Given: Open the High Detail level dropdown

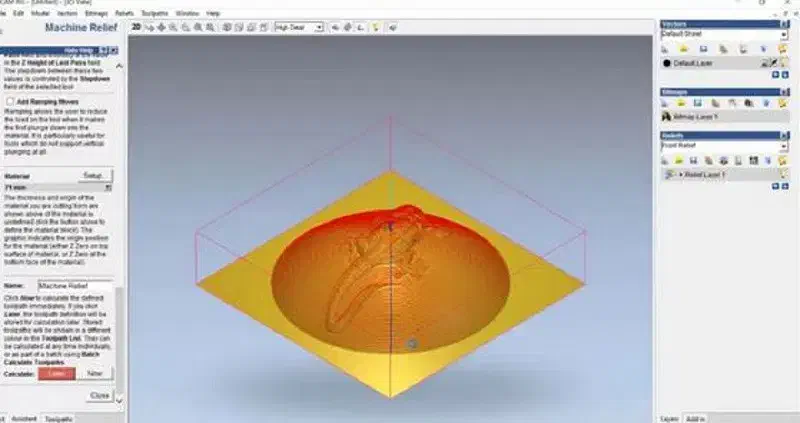Looking at the screenshot, I should pyautogui.click(x=319, y=28).
